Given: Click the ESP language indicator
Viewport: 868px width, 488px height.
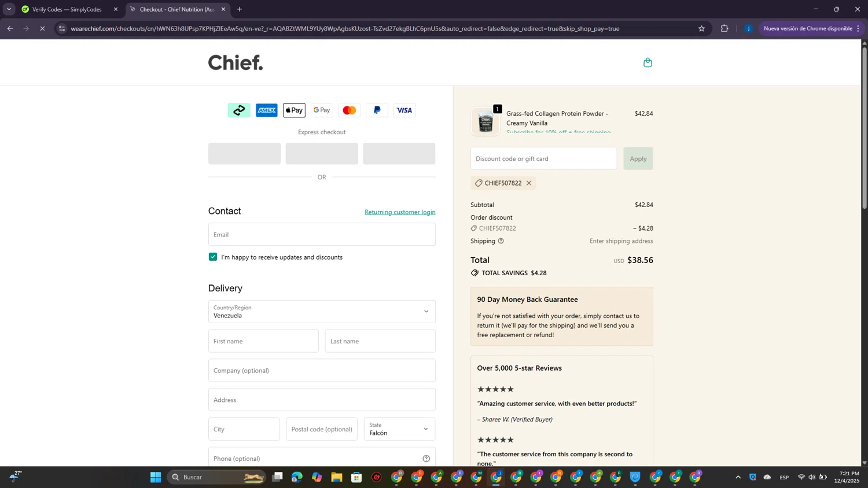Looking at the screenshot, I should coord(784,477).
